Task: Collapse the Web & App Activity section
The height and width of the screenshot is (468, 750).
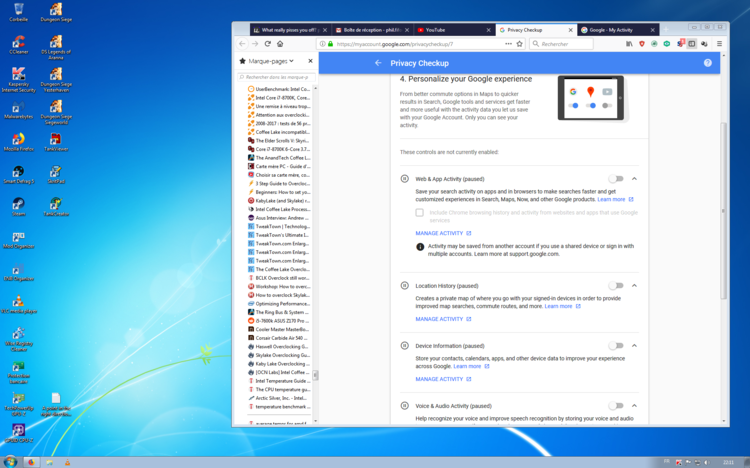Action: (635, 178)
